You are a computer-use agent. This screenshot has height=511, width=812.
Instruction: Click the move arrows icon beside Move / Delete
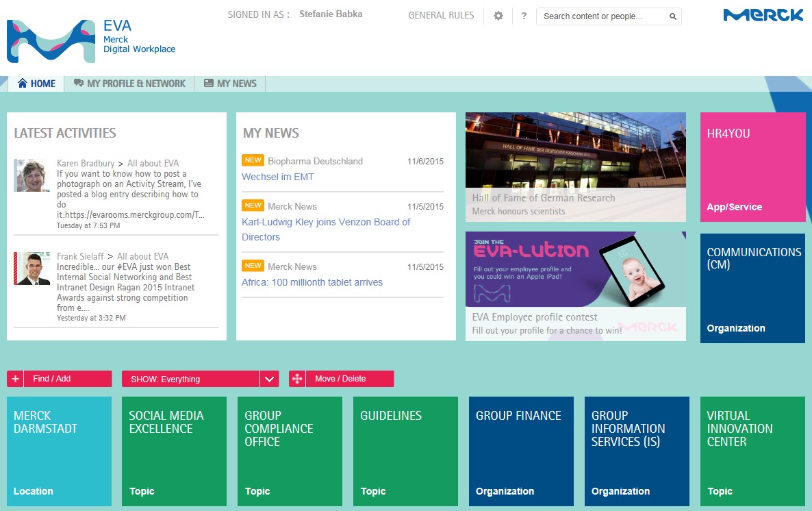pyautogui.click(x=297, y=379)
